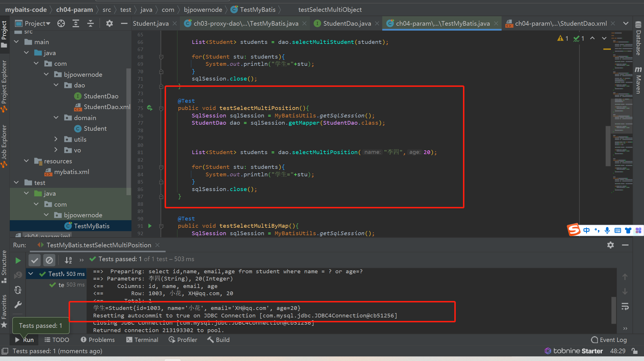Open the Terminal tool window tab
Viewport: 644px width, 361px height.
[x=142, y=340]
